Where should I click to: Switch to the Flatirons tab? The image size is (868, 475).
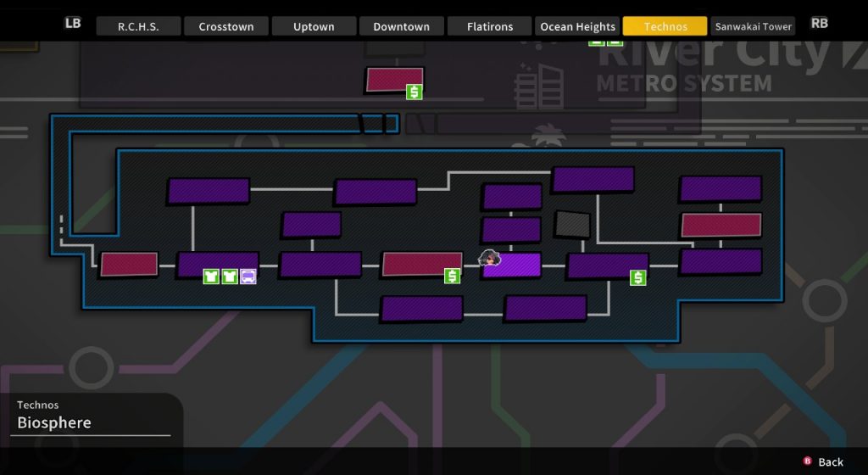[x=490, y=26]
